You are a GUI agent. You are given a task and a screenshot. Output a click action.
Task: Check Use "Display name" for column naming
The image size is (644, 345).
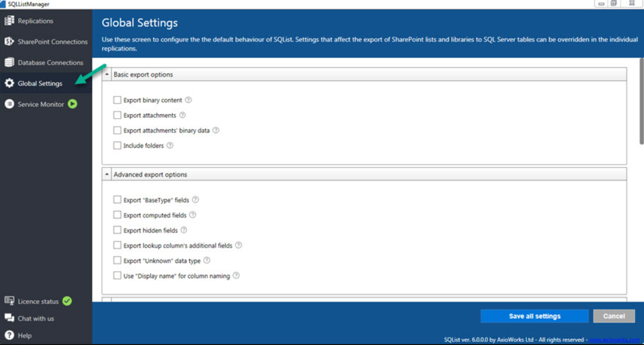(117, 276)
